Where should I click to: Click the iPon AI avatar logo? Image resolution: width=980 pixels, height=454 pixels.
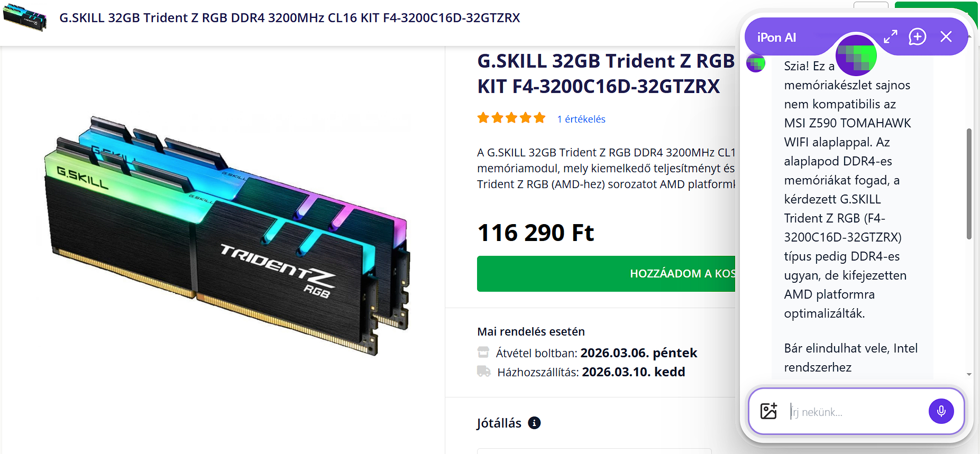pos(856,55)
